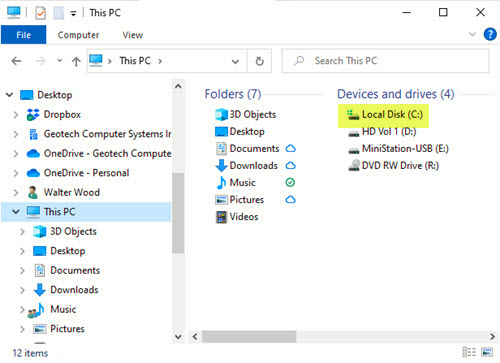Click the cloud status icon beside Documents
Viewport: 500px width, 363px height.
pyautogui.click(x=291, y=148)
